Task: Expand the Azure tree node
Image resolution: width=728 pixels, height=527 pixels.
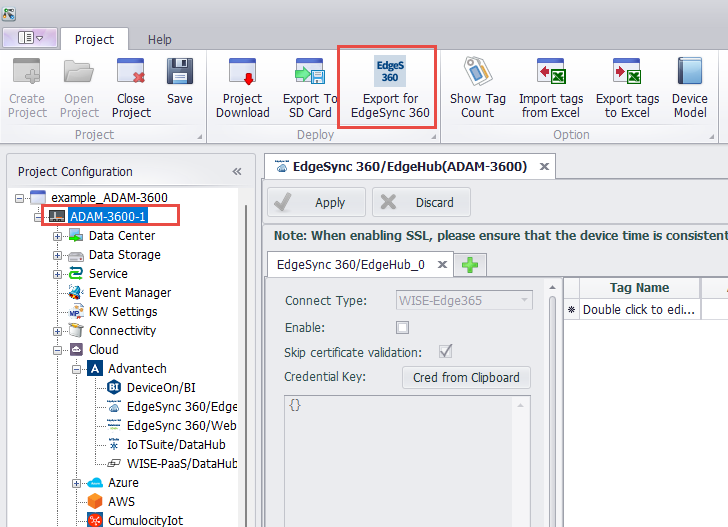Action: (x=76, y=483)
